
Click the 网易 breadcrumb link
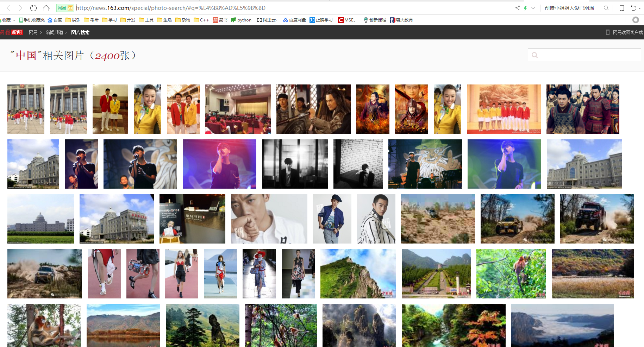[33, 32]
